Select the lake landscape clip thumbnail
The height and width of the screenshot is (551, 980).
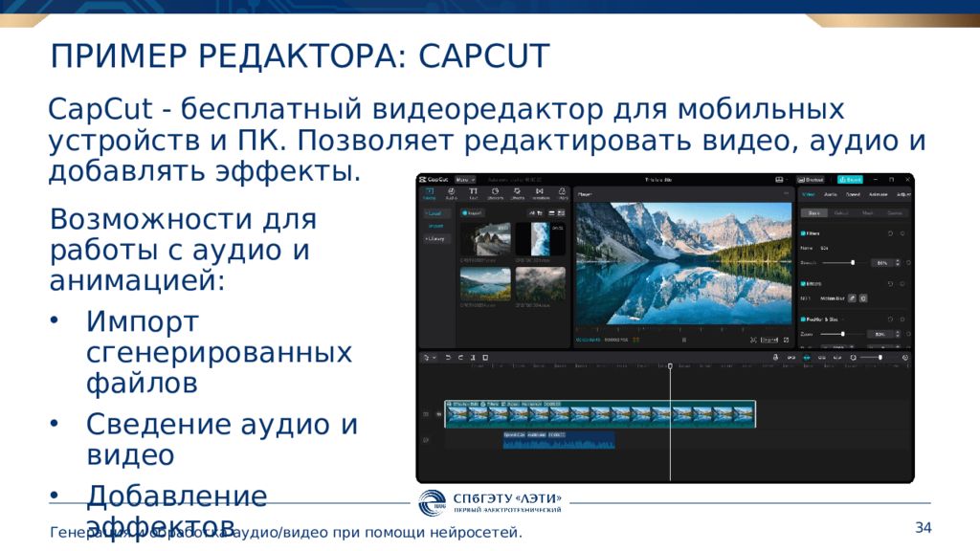[x=485, y=284]
